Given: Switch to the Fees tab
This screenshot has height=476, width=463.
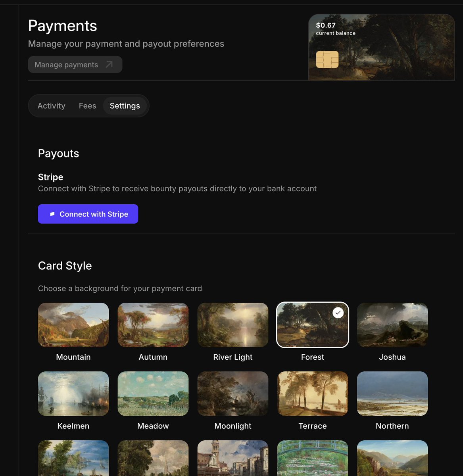Looking at the screenshot, I should click(x=87, y=106).
